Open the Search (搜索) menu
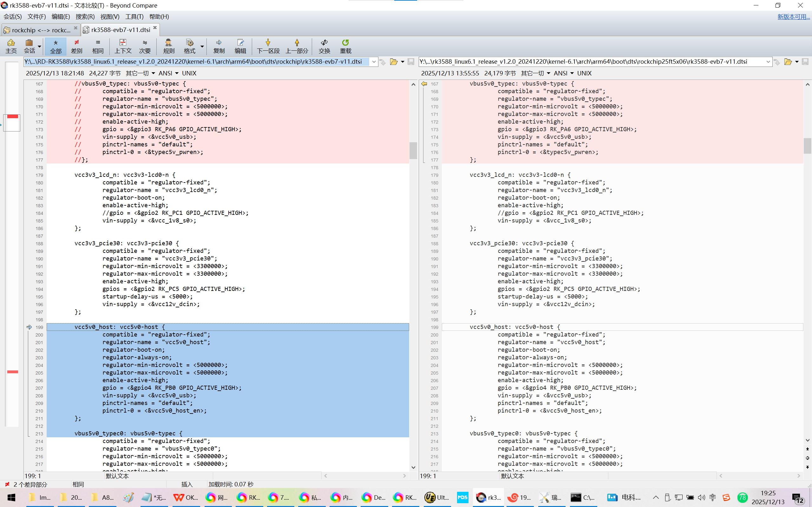Image resolution: width=812 pixels, height=507 pixels. click(85, 16)
